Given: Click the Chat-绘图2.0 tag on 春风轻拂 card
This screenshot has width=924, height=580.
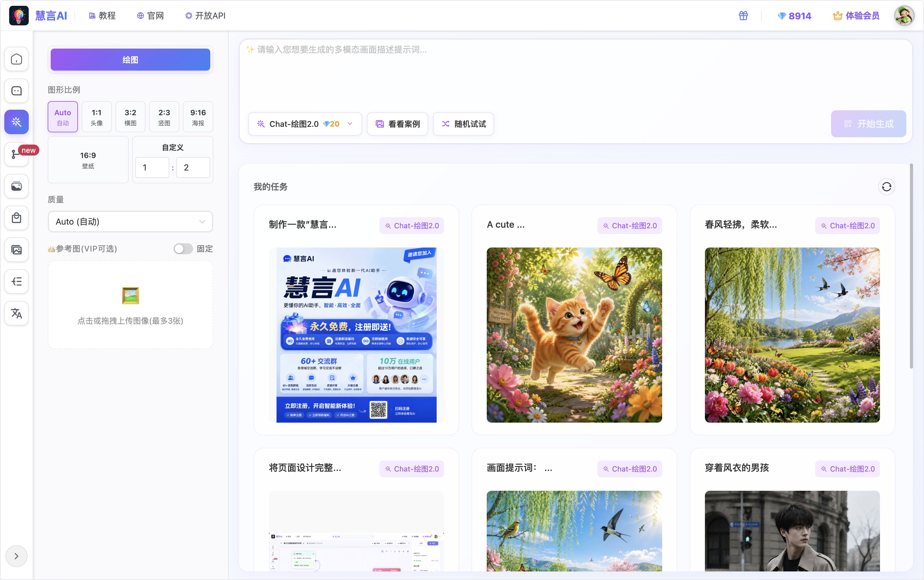Looking at the screenshot, I should 847,226.
